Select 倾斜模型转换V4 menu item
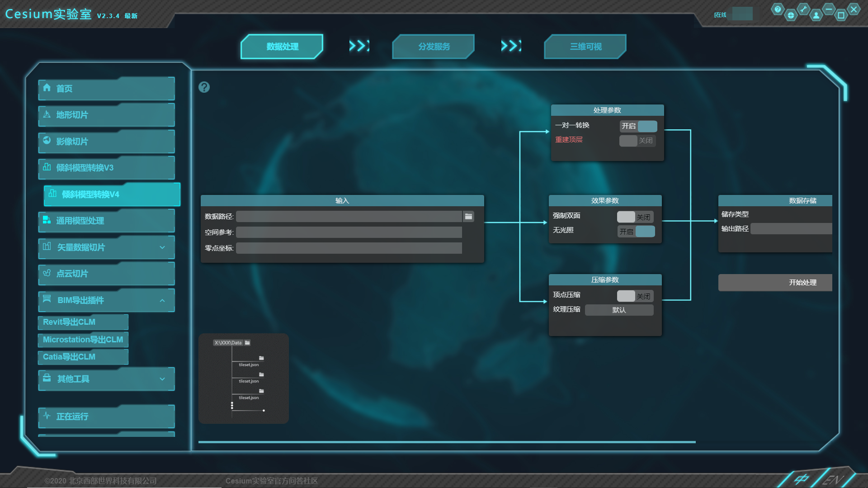Image resolution: width=868 pixels, height=488 pixels. pos(112,194)
